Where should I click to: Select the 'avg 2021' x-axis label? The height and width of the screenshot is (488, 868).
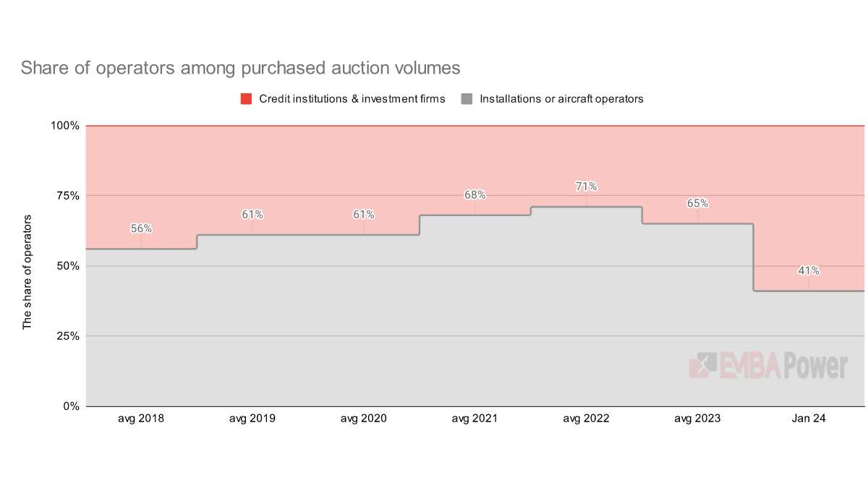pos(475,419)
